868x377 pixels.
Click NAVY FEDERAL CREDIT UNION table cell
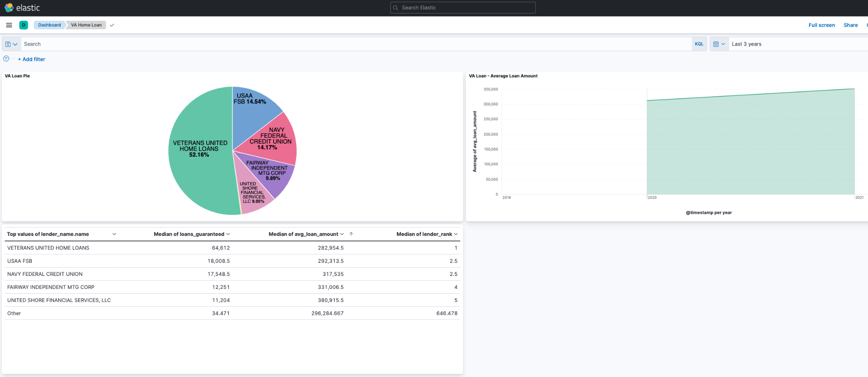(45, 274)
